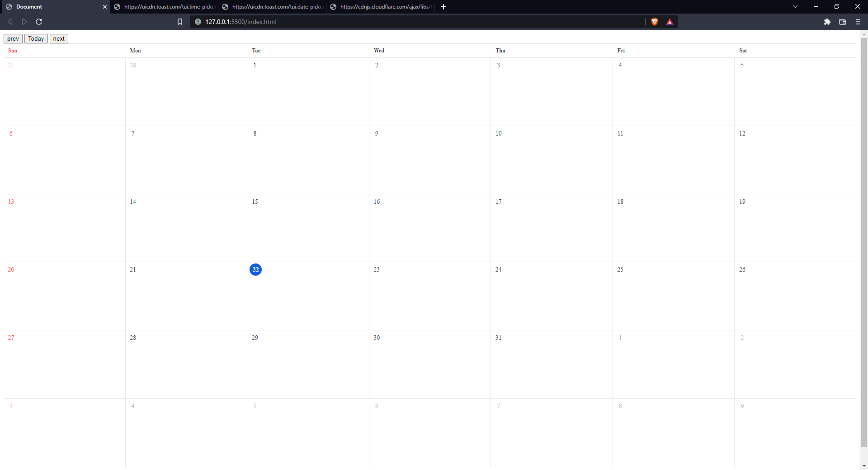
Task: Select today's highlighted date 22
Action: click(255, 269)
